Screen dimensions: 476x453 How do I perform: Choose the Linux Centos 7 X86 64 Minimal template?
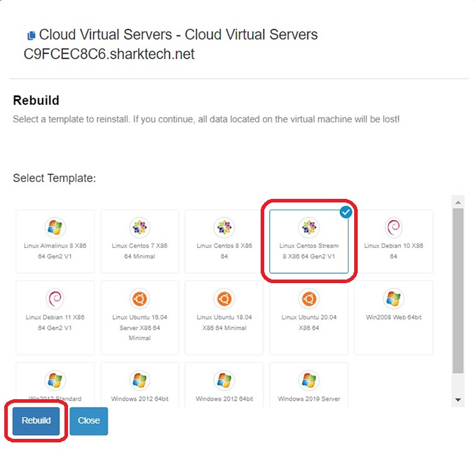pos(140,241)
